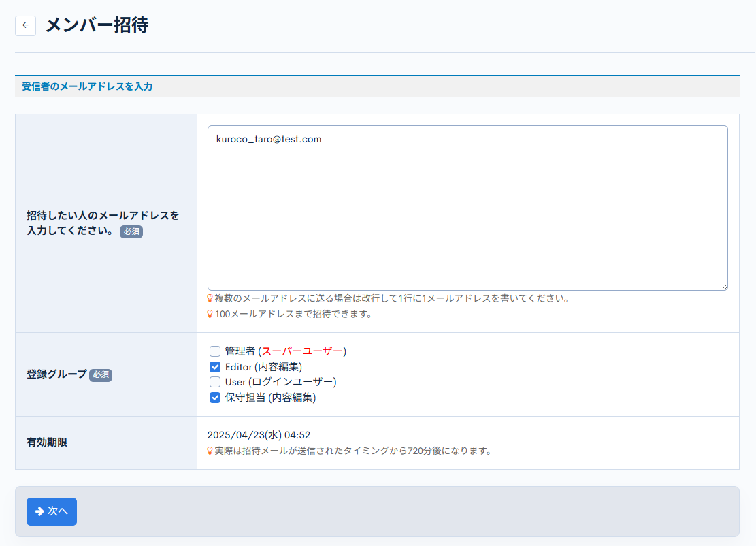The image size is (756, 546).
Task: Click the lightbulb icon beside the multi-address hint
Action: 210,298
